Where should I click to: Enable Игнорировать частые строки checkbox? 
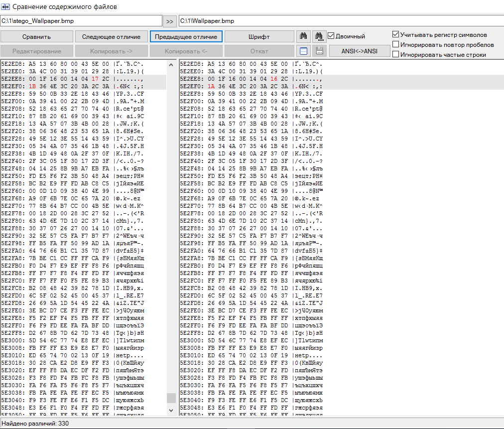click(396, 54)
